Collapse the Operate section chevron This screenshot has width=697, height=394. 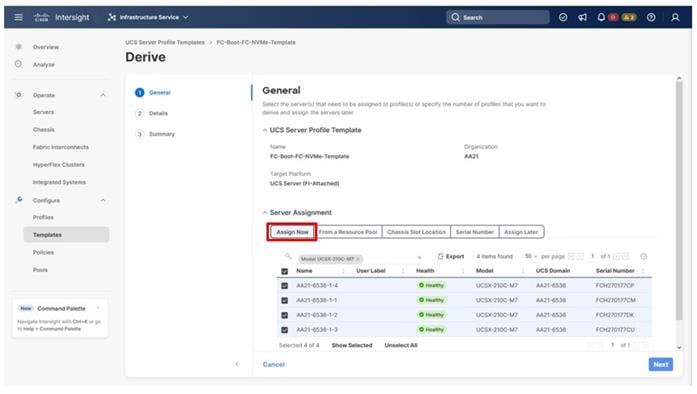103,95
